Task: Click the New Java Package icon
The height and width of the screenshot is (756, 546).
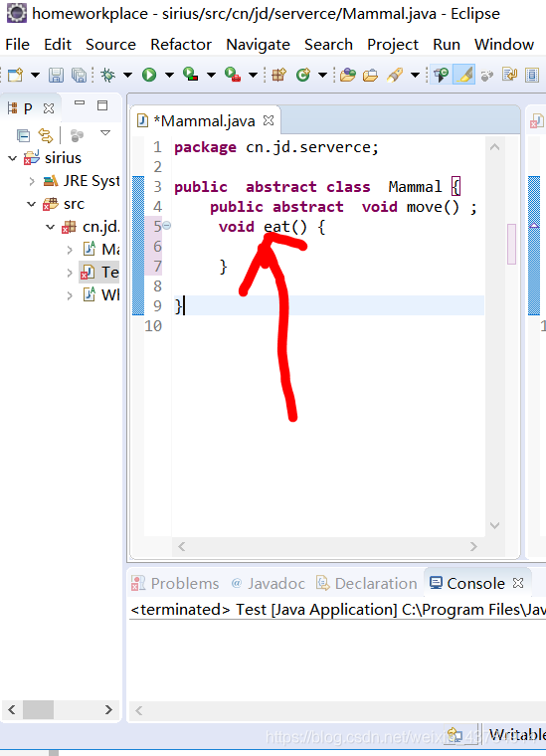Action: point(278,75)
